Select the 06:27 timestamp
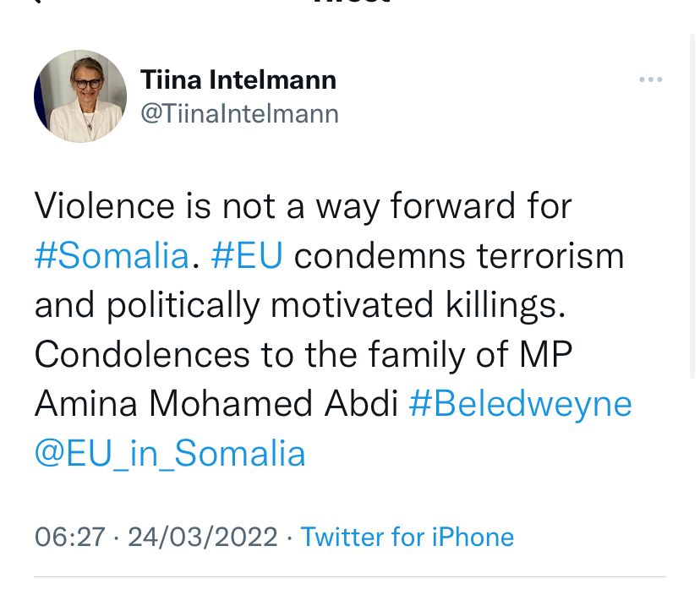Viewport: 700px width, 595px height. coord(70,537)
